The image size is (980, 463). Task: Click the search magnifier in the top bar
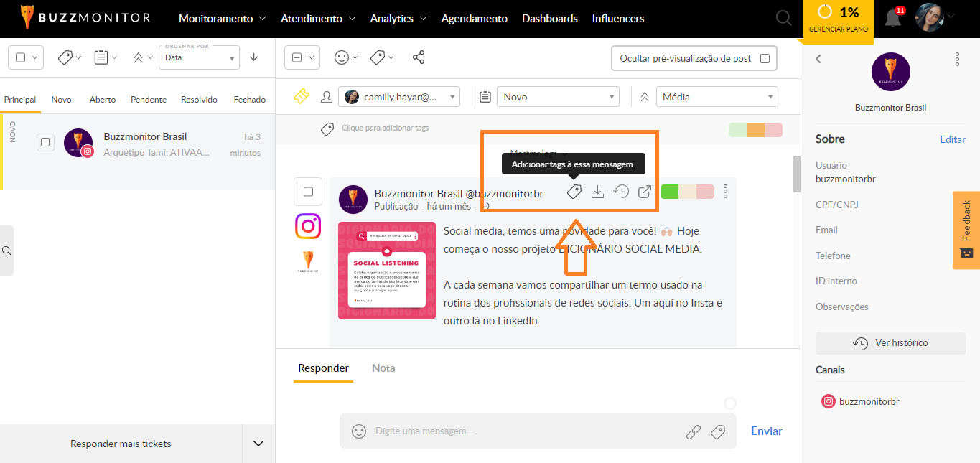pyautogui.click(x=784, y=19)
